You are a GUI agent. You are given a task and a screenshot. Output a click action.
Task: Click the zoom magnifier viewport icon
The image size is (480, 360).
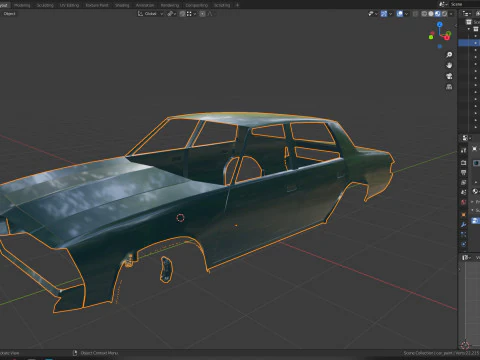[x=449, y=55]
